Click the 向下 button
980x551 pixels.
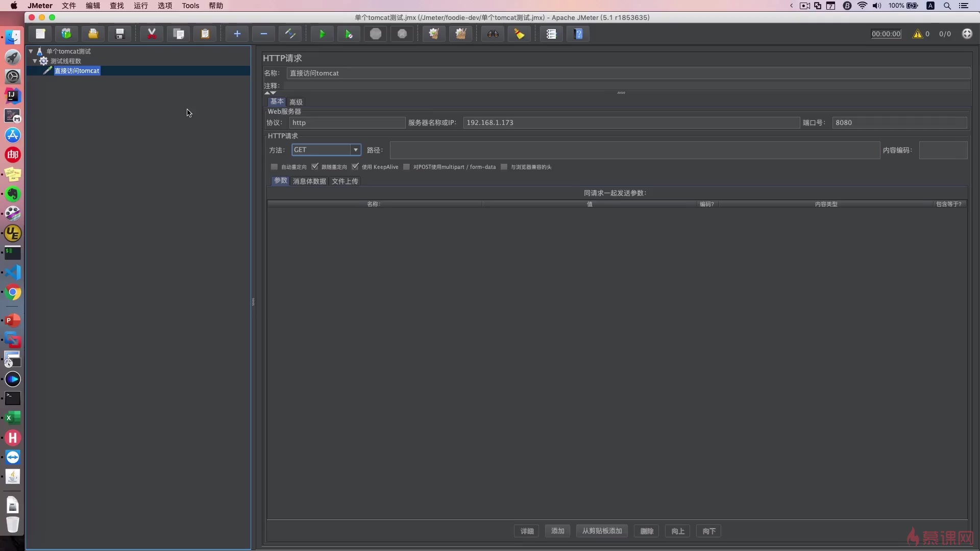tap(709, 531)
